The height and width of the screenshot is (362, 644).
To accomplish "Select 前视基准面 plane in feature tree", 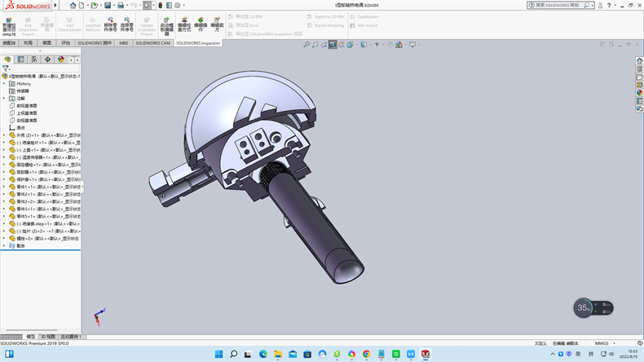I will click(26, 105).
